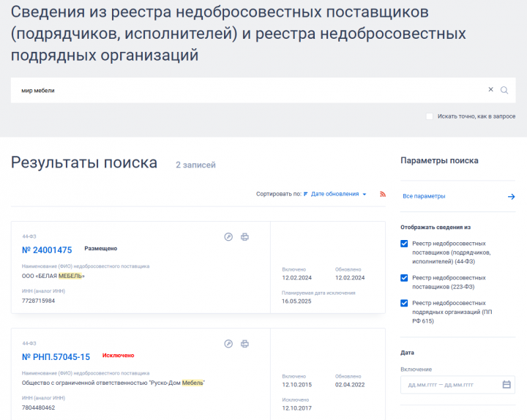The width and height of the screenshot is (527, 420).
Task: Open the 'Дате обновления' sort dropdown
Action: tap(339, 194)
